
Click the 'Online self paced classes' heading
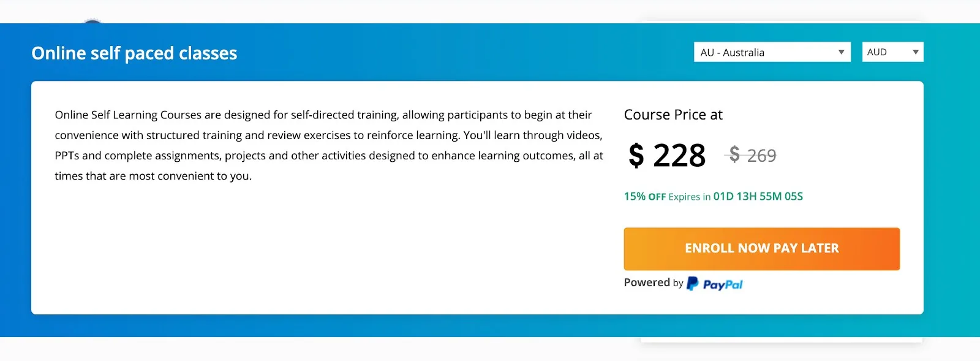tap(134, 53)
